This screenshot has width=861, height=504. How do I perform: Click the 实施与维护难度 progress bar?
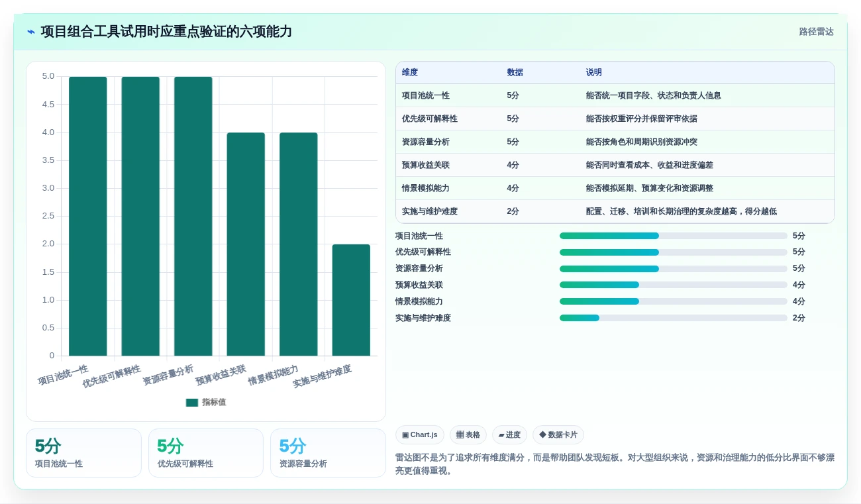674,318
